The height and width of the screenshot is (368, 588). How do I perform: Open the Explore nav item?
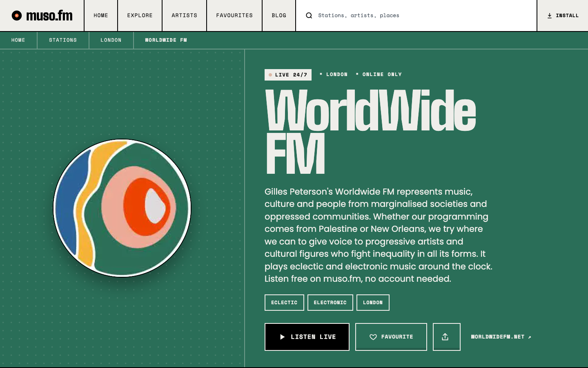click(140, 16)
